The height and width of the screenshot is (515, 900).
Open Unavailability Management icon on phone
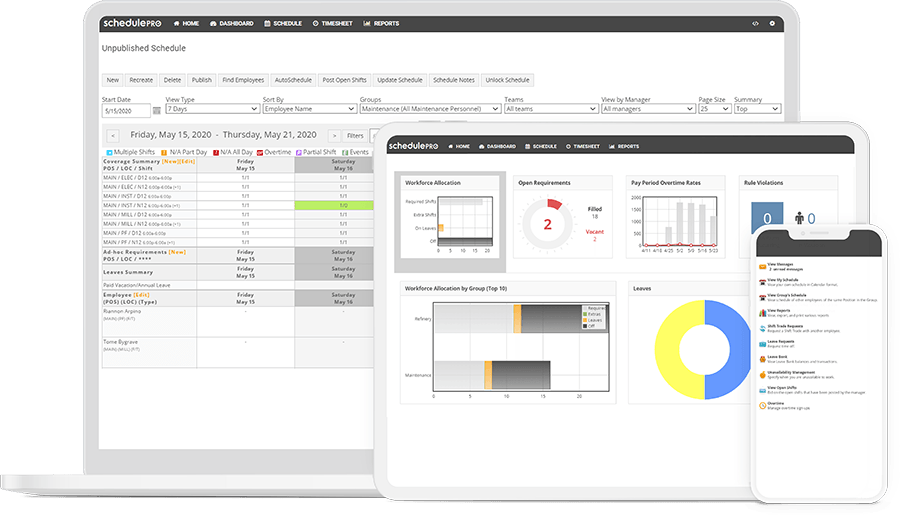(x=762, y=375)
